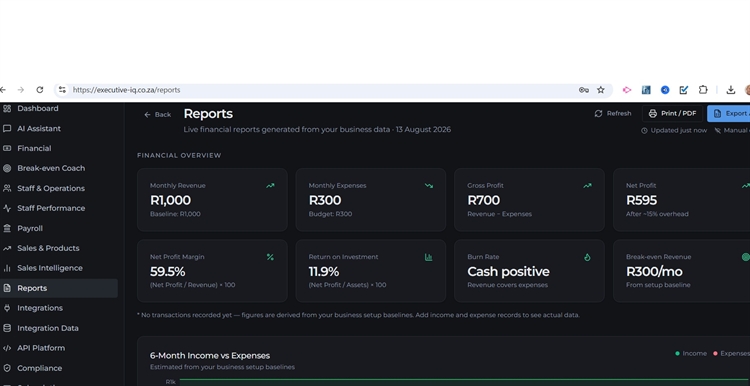Click the Income legend entry
Screen dimensions: 750x386
coord(691,353)
